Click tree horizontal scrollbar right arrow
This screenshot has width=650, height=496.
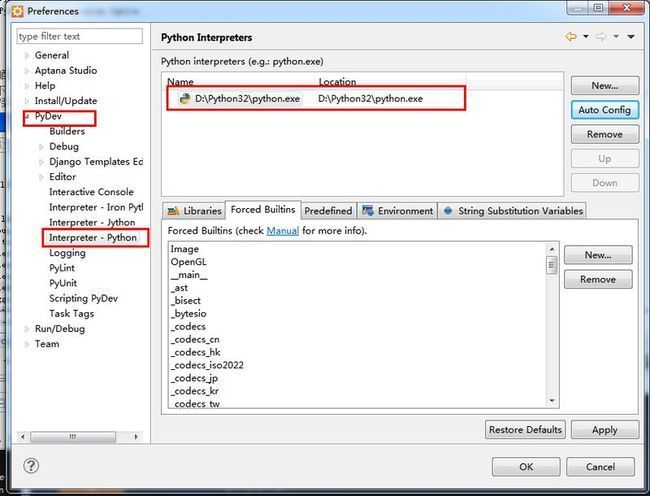tap(136, 437)
